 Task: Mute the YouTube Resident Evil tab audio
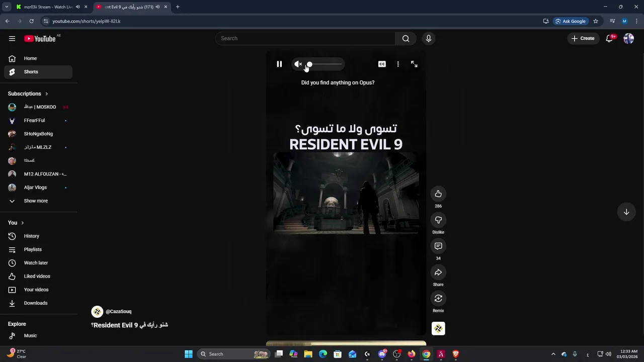point(157,7)
